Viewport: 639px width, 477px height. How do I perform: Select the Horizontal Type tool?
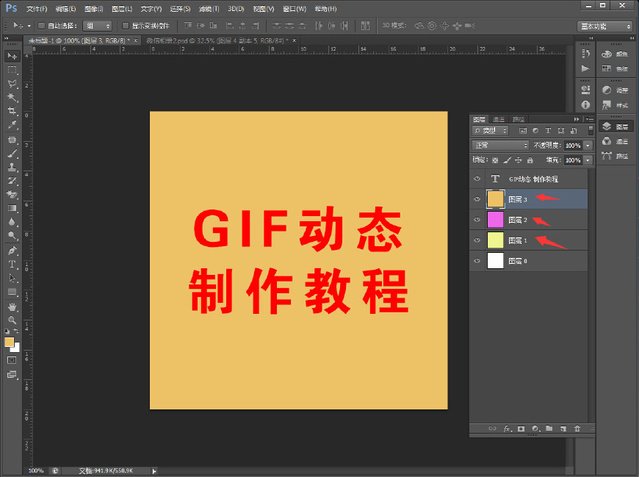(x=12, y=265)
